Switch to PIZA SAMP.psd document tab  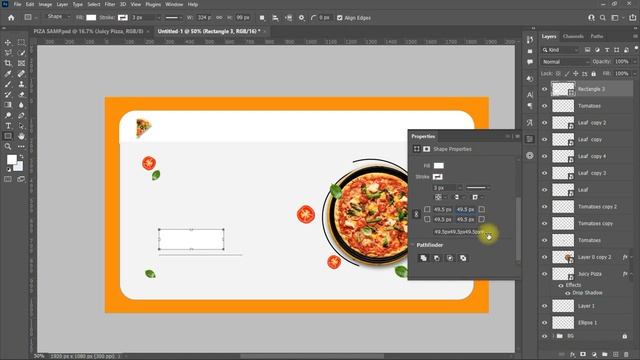[x=89, y=31]
